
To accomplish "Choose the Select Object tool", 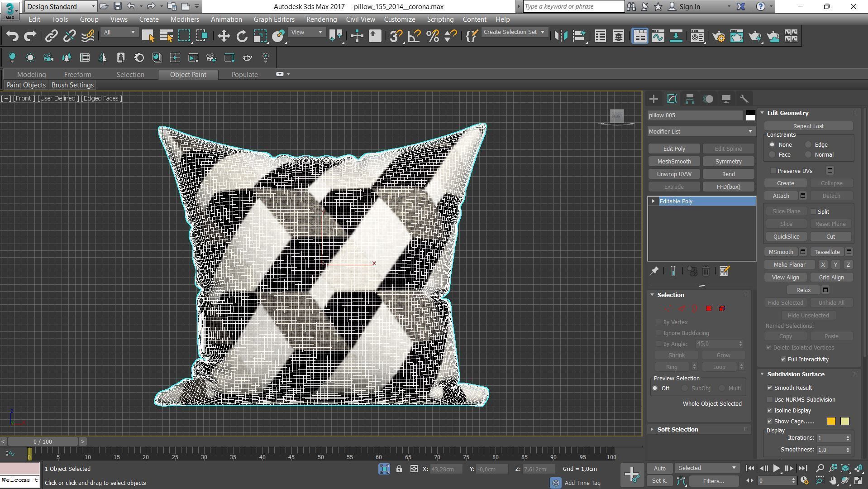I will (148, 36).
